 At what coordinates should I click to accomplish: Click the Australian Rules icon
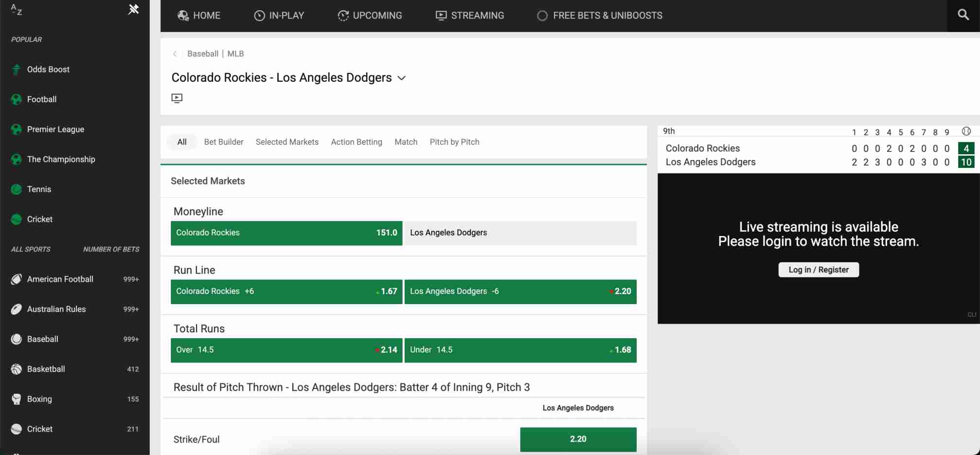(16, 309)
